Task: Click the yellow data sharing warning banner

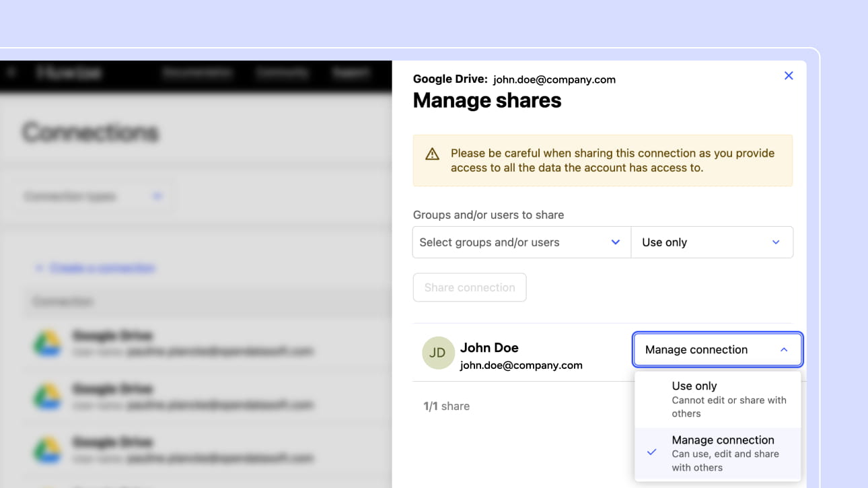Action: [602, 160]
